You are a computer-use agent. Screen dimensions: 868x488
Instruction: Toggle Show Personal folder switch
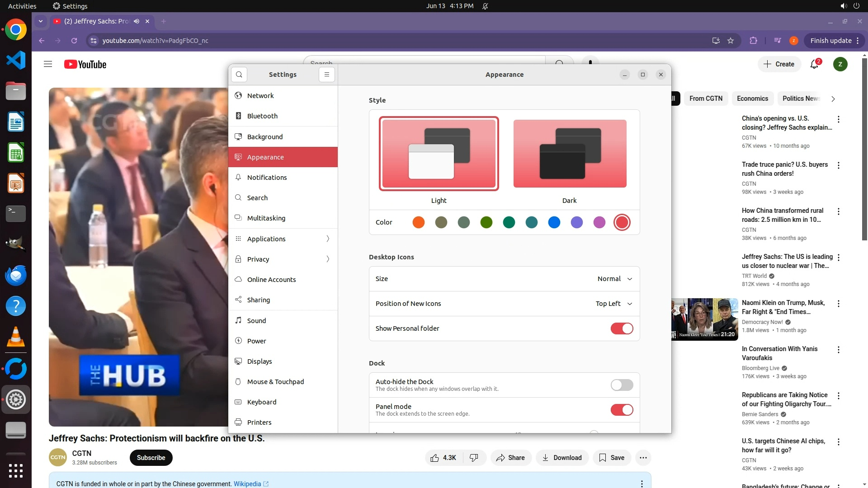[622, 328]
